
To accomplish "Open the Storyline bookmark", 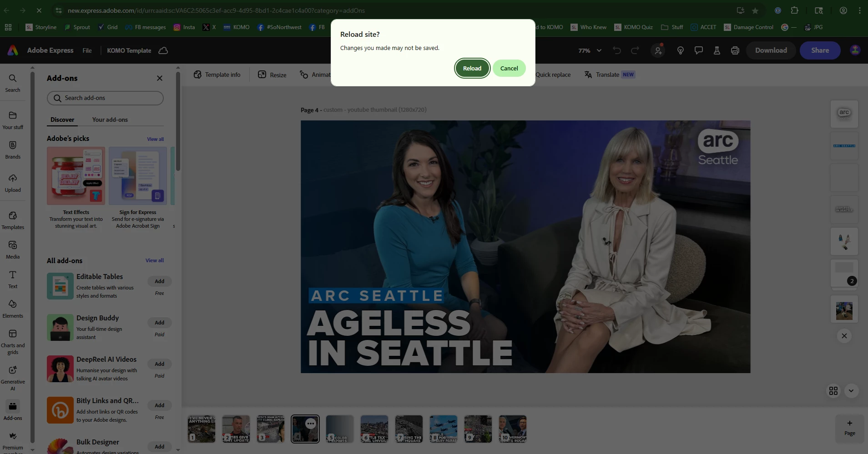I will tap(41, 27).
